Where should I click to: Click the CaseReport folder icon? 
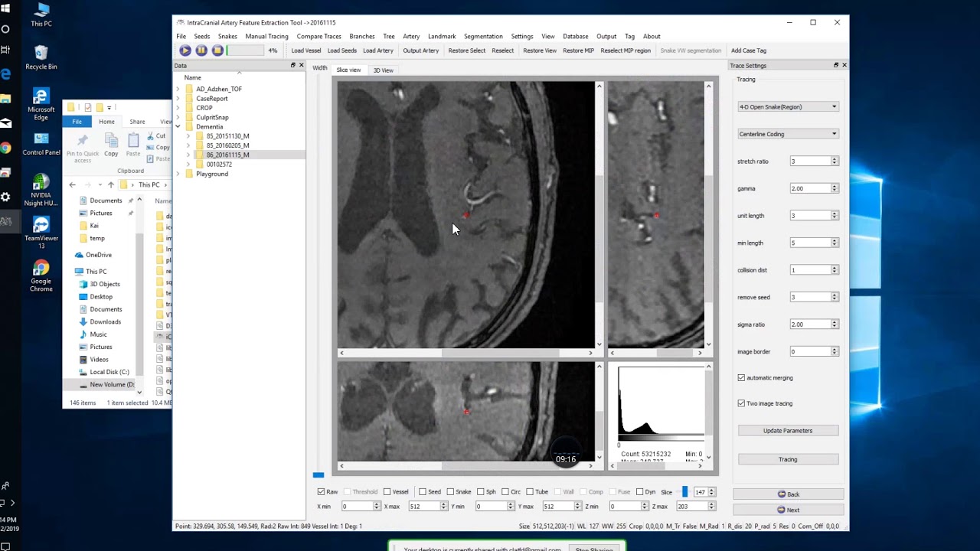pos(189,99)
